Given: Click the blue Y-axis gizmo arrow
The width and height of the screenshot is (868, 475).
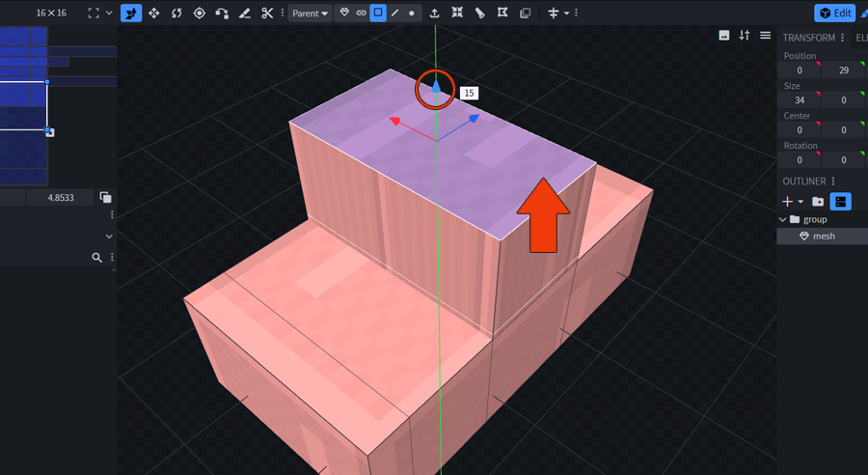Looking at the screenshot, I should click(x=436, y=87).
